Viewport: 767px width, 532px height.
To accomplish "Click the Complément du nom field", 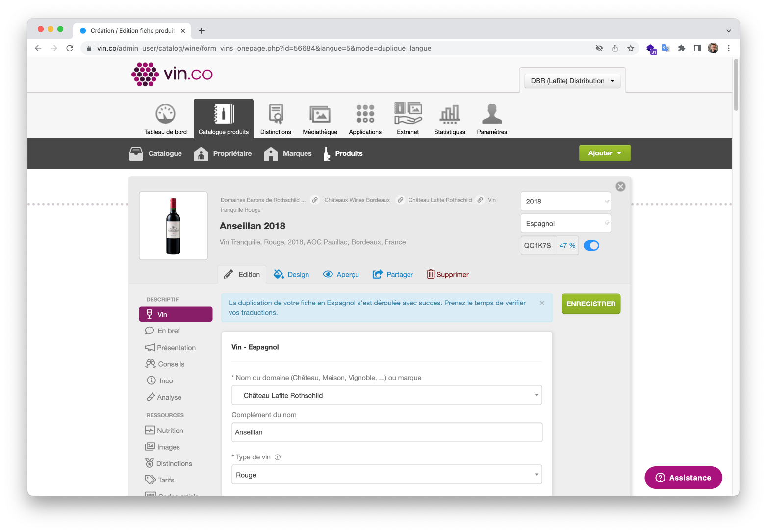I will point(386,432).
